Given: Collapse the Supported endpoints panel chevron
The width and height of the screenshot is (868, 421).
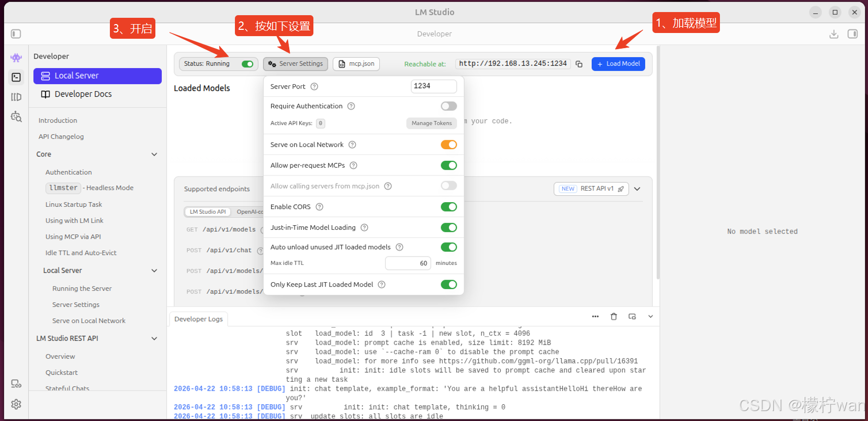Looking at the screenshot, I should coord(637,189).
